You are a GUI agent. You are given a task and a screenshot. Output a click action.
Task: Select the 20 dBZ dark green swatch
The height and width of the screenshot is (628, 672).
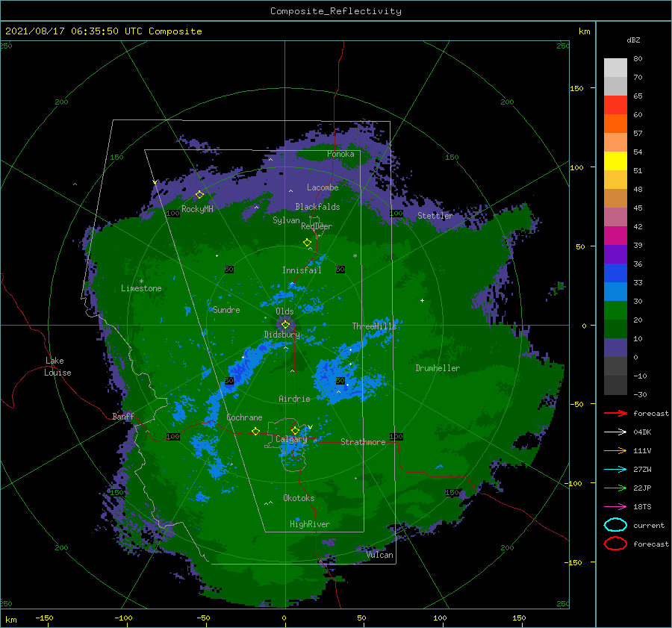615,329
